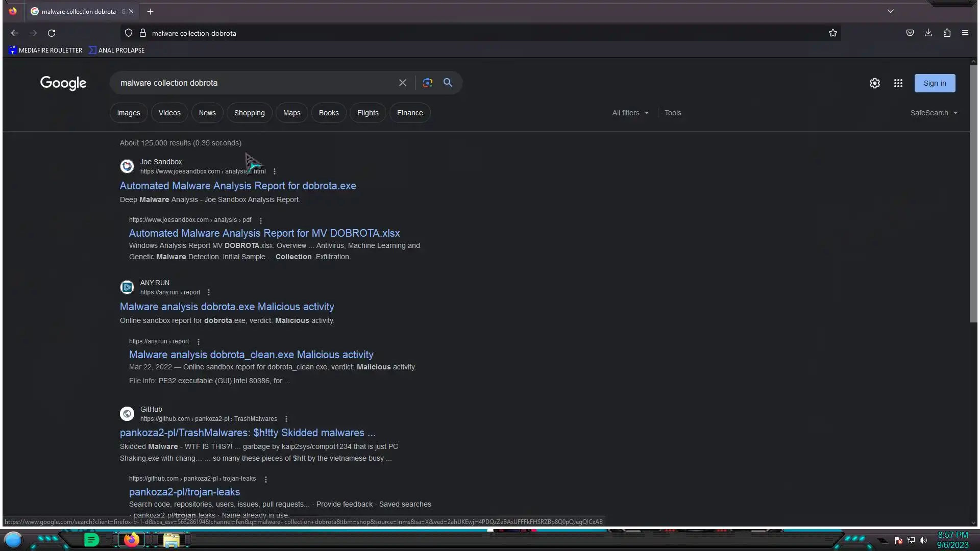This screenshot has height=551, width=980.
Task: Open Firefox extensions puzzle icon
Action: [x=946, y=33]
